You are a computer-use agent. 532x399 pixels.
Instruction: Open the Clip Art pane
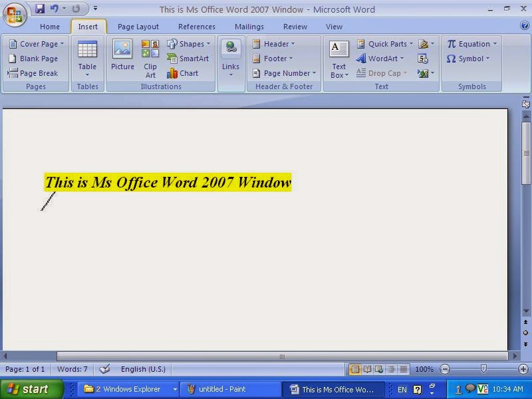pyautogui.click(x=150, y=59)
